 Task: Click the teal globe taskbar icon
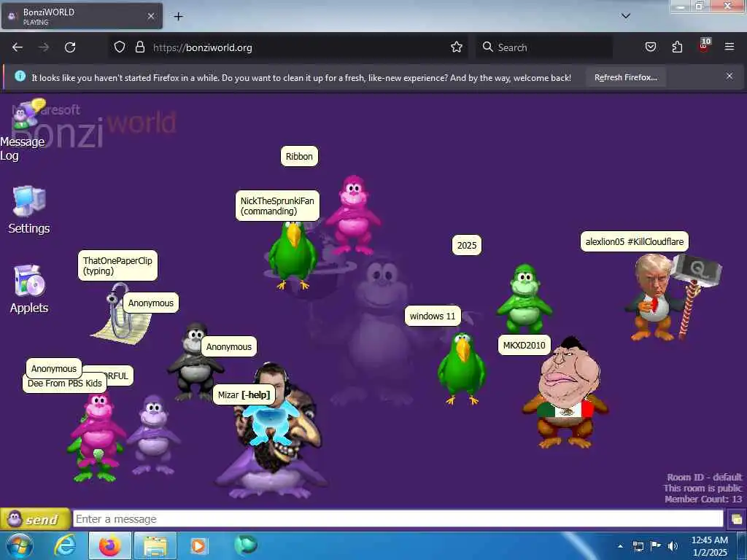[x=246, y=545]
